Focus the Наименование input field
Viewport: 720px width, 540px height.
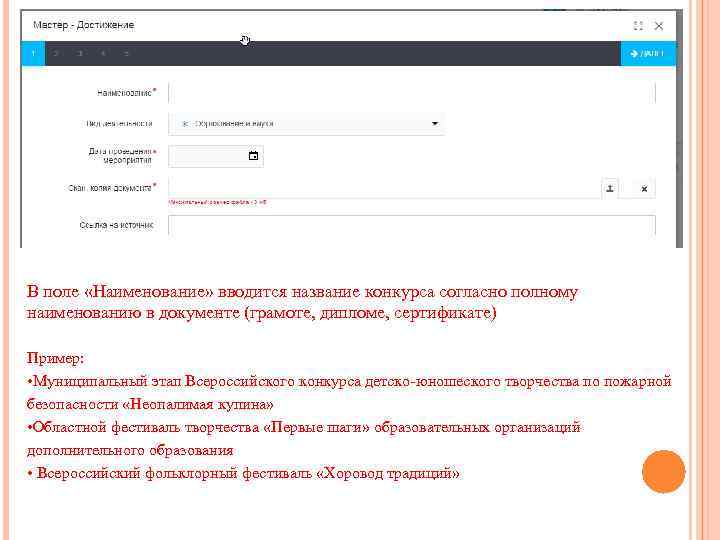412,93
